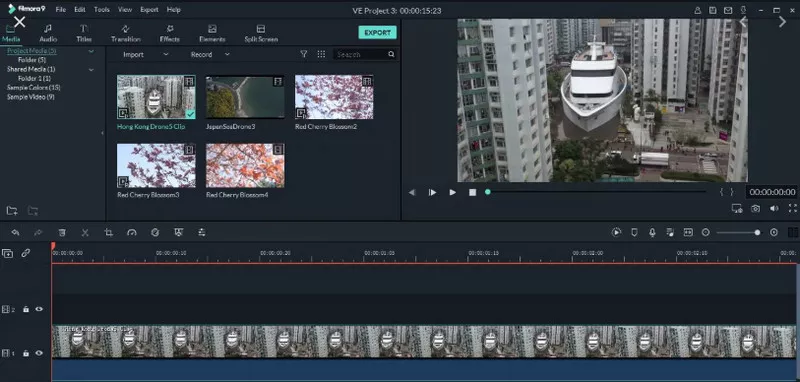Open the audio mixer icon
Viewport: 800px width, 382px height.
tap(670, 233)
